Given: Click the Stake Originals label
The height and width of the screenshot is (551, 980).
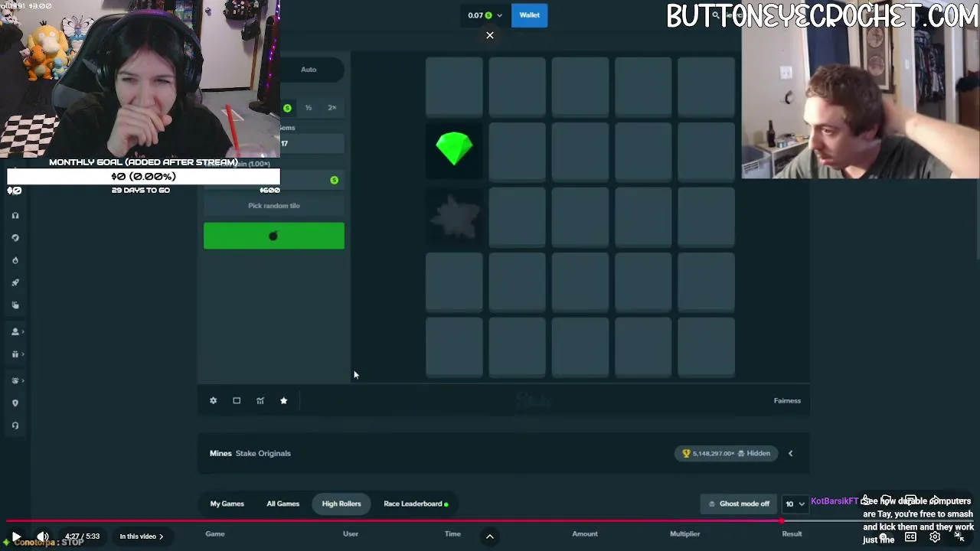Looking at the screenshot, I should coord(263,454).
